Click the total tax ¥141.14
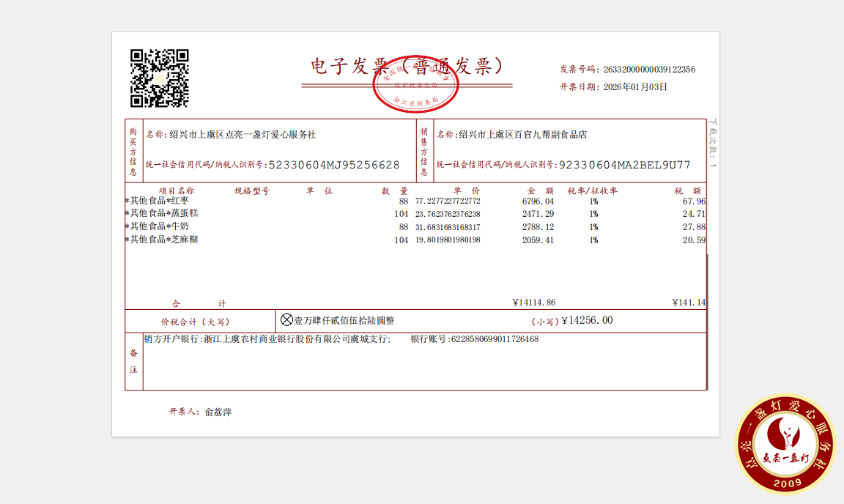844x504 pixels. tap(688, 303)
